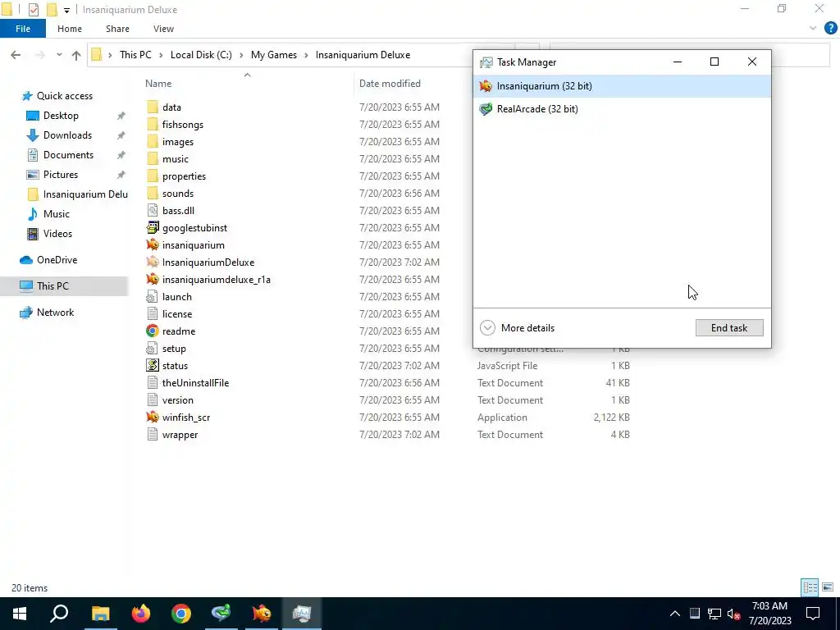Click the InsaniquariumDeluxe file icon
840x630 pixels.
(x=153, y=262)
